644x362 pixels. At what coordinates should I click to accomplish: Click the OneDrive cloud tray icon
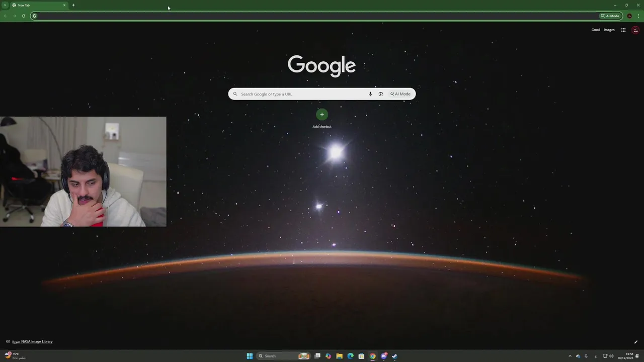tap(578, 356)
